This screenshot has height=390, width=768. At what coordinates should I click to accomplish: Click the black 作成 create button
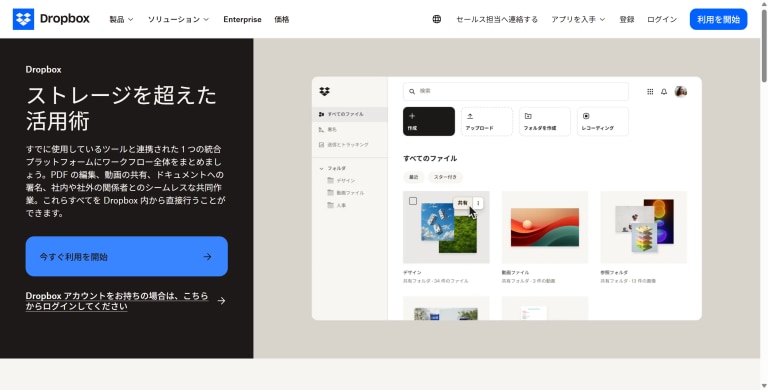tap(429, 121)
